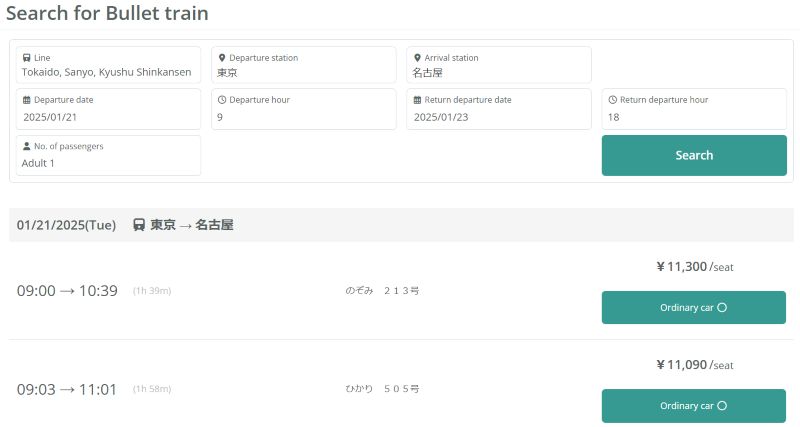The height and width of the screenshot is (427, 800).
Task: Edit the Return departure date field 2025/01/23
Action: point(499,109)
